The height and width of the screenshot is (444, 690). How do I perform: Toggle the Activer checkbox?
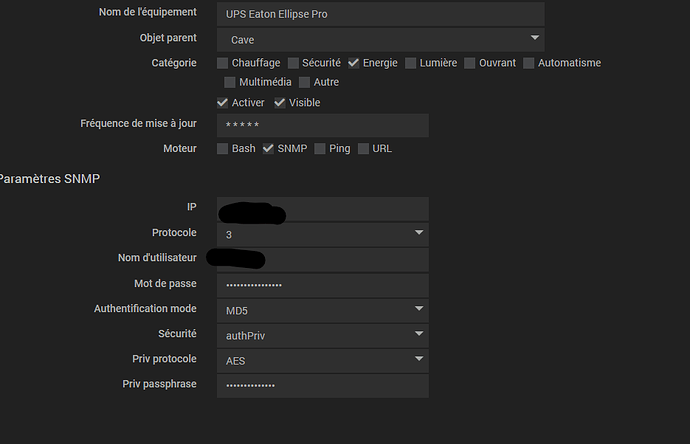(223, 103)
